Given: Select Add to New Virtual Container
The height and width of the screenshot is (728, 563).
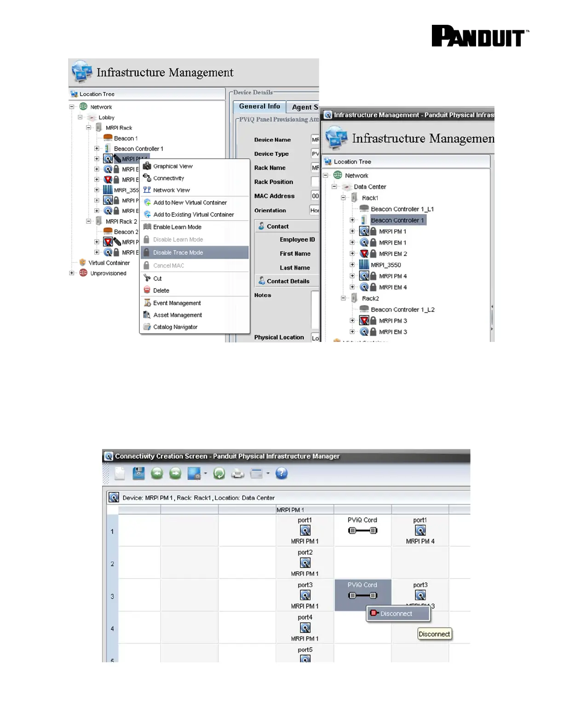Looking at the screenshot, I should click(190, 202).
